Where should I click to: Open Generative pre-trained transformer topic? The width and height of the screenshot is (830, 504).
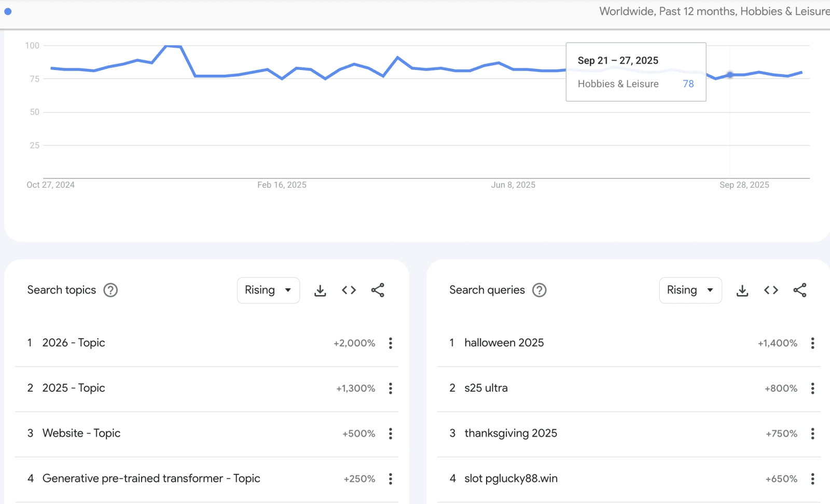(x=151, y=478)
